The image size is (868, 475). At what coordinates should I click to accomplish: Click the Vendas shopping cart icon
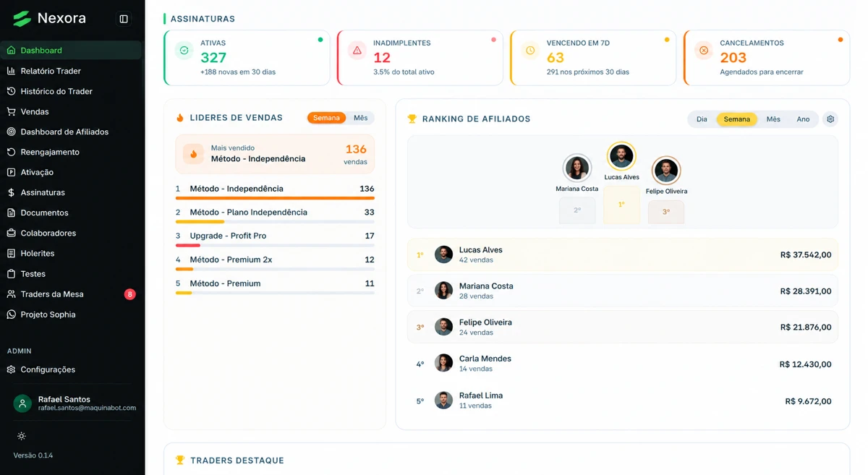11,111
